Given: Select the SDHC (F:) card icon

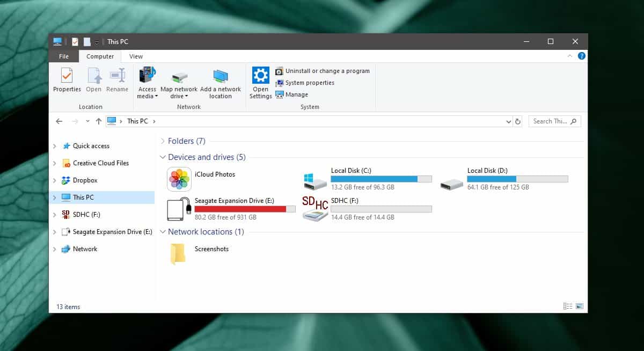Looking at the screenshot, I should click(x=315, y=208).
